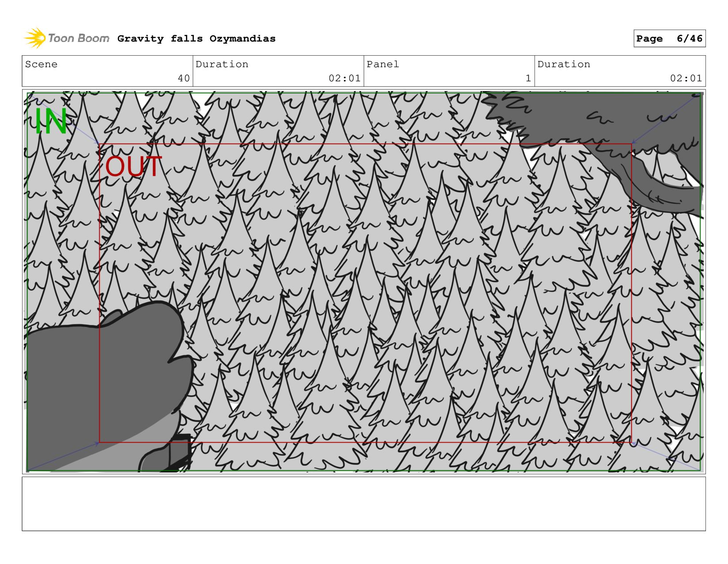The height and width of the screenshot is (564, 728).
Task: Click the "Page 6/46" page indicator
Action: click(x=669, y=38)
